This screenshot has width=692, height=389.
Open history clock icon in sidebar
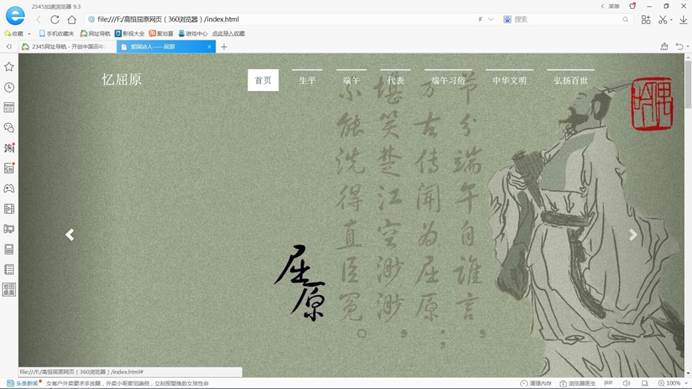click(9, 87)
